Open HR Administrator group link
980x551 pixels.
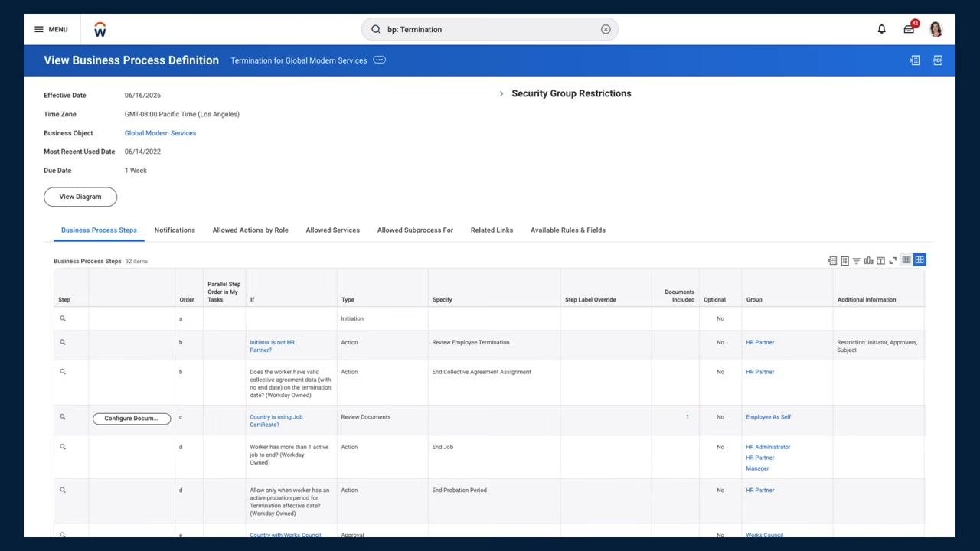tap(768, 447)
